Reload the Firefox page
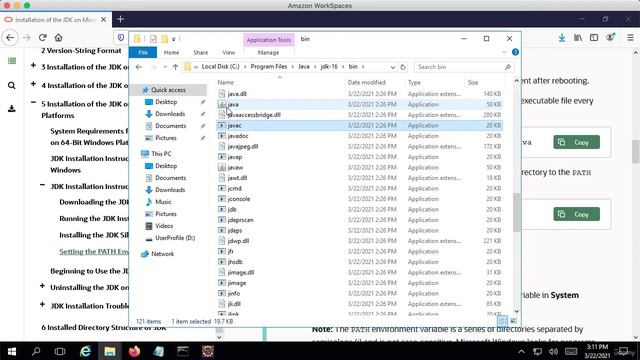The width and height of the screenshot is (640, 360). click(x=42, y=38)
